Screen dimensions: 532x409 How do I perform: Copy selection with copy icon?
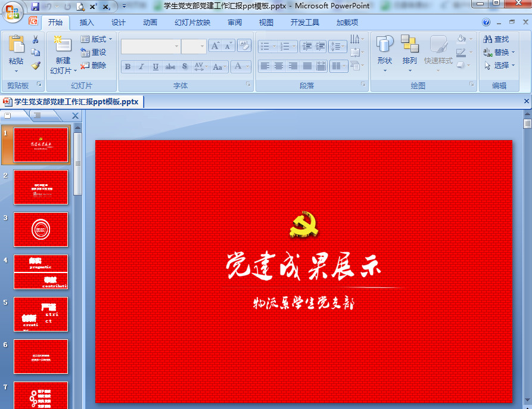point(35,52)
